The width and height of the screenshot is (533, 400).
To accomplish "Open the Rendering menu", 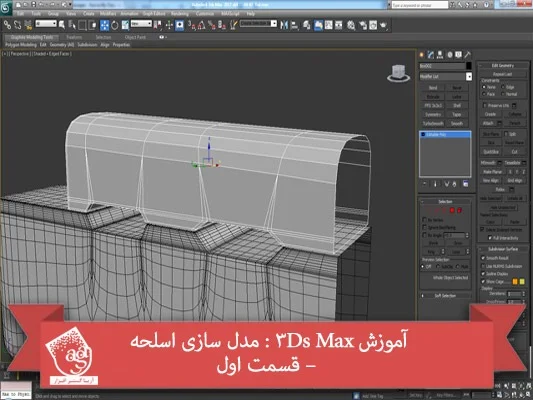I will tap(180, 14).
